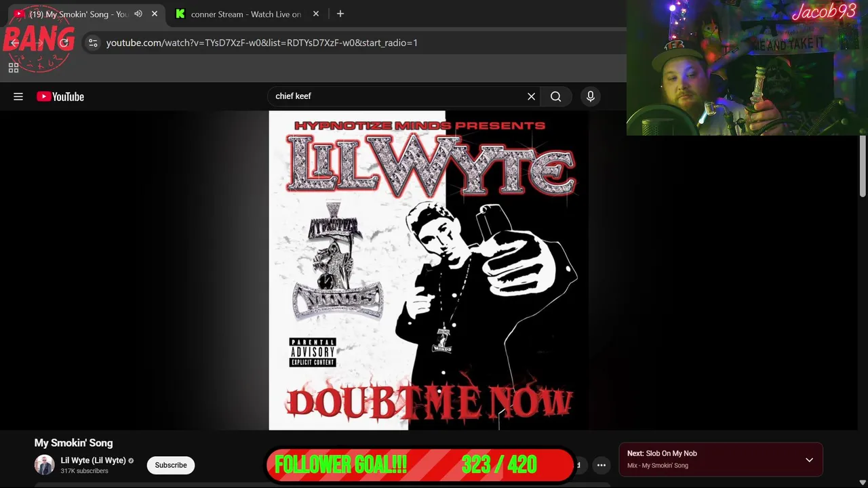Switch to the conner Stream tab
Viewport: 868px width, 488px height.
[245, 14]
